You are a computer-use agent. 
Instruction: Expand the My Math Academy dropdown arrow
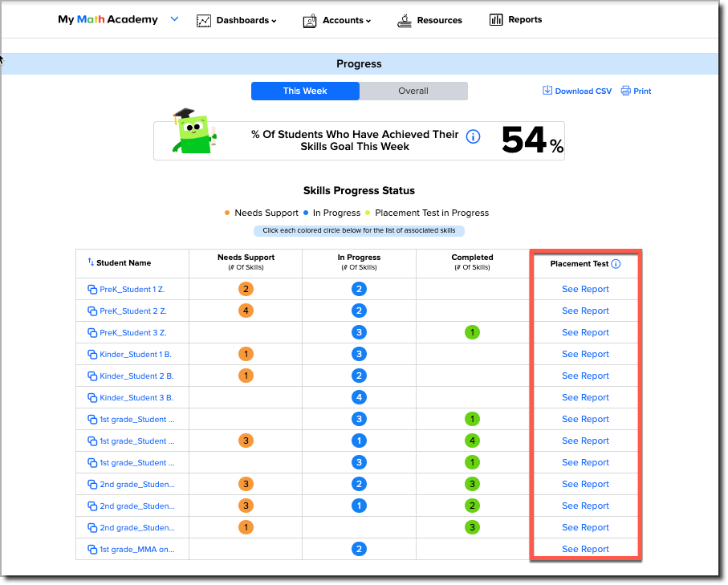(x=174, y=19)
